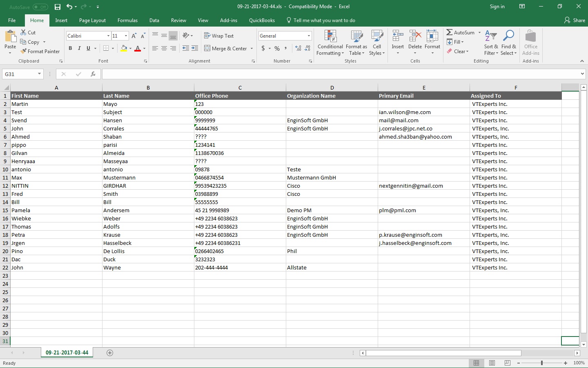Apply Comma Style format
Screen dimensions: 588x368
point(286,48)
